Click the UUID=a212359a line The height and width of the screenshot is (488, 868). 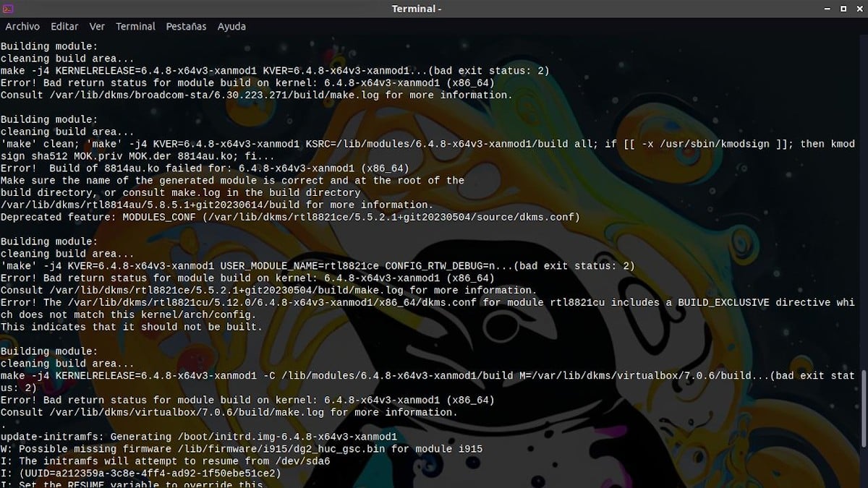(140, 473)
